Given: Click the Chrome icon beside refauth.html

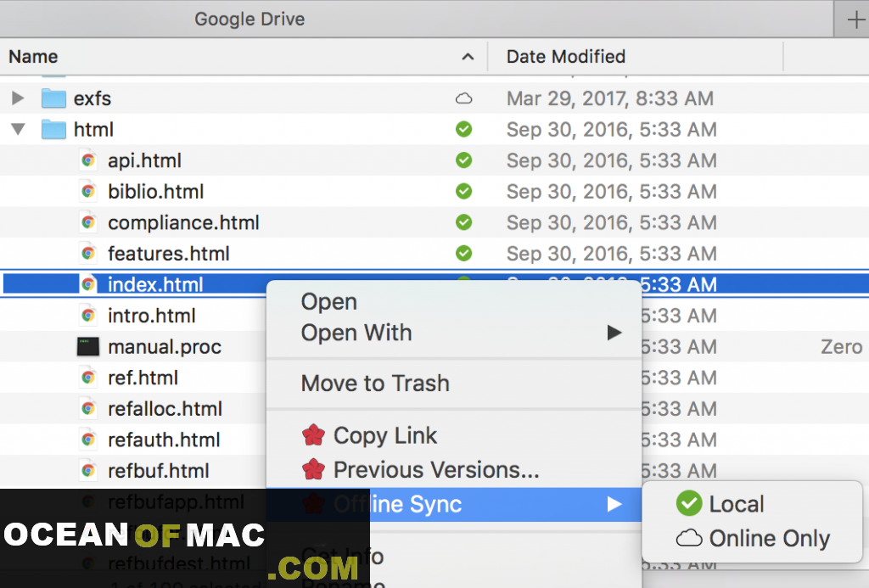Looking at the screenshot, I should 87,440.
